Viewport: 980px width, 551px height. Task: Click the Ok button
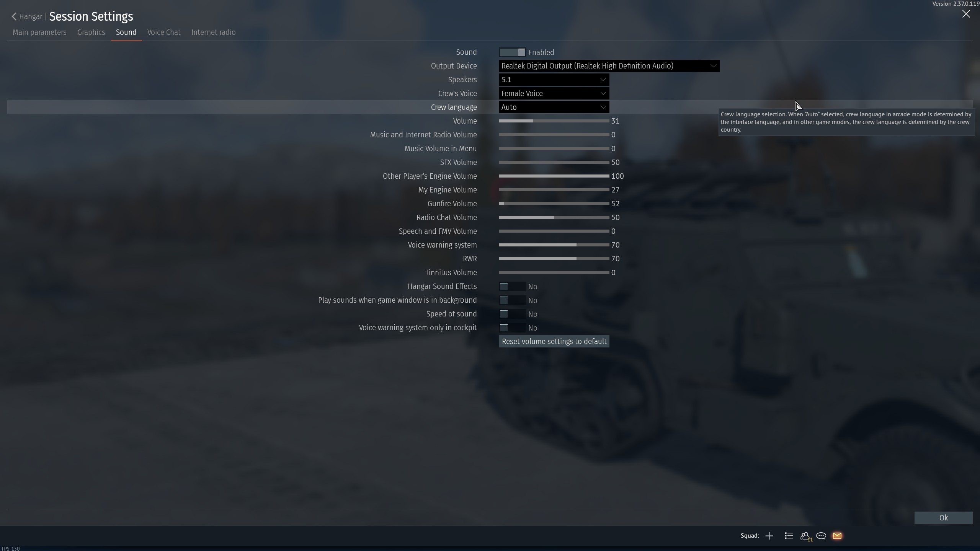tap(943, 518)
